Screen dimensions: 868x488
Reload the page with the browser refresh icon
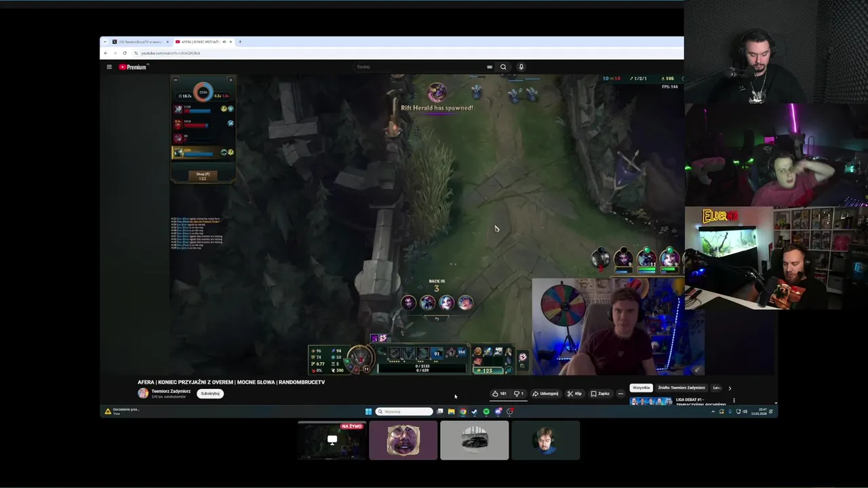(125, 53)
